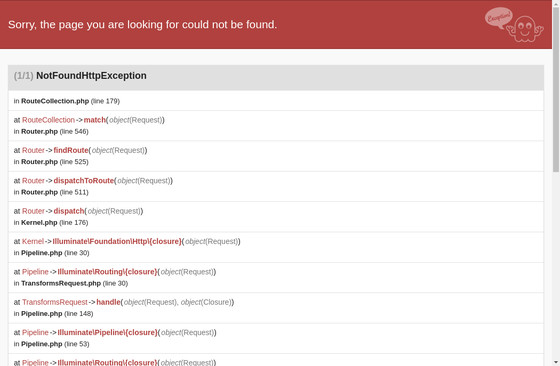Click the TransformsRequest class link

click(x=55, y=302)
